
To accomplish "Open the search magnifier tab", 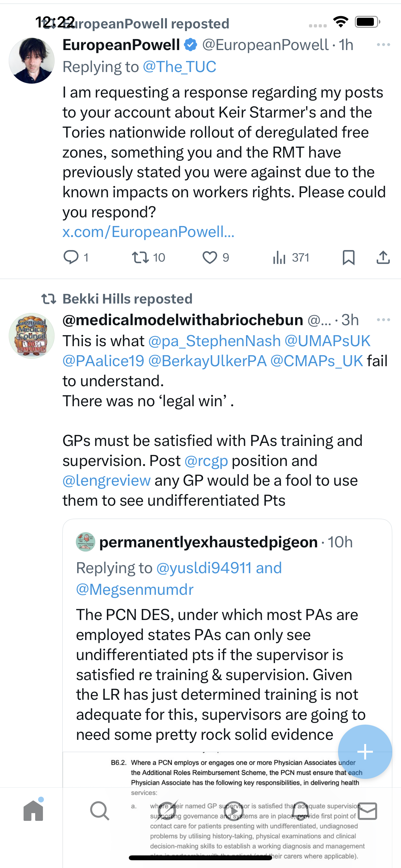I will coord(100,811).
